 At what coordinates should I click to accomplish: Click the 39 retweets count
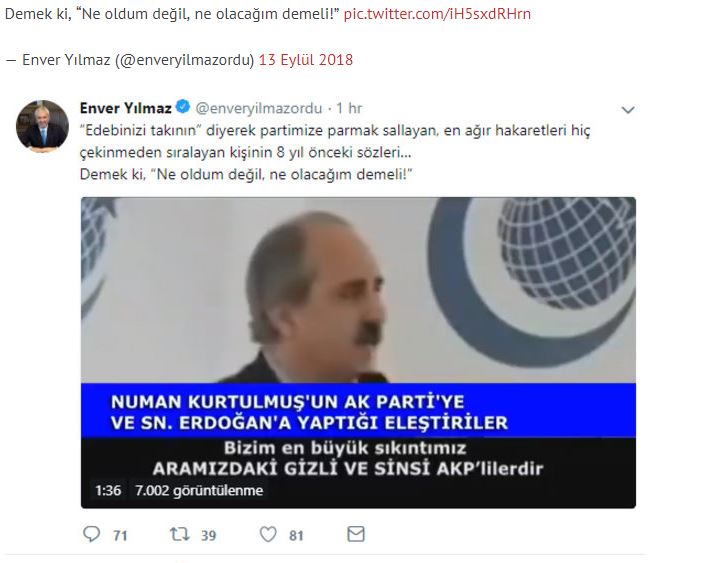coord(208,536)
